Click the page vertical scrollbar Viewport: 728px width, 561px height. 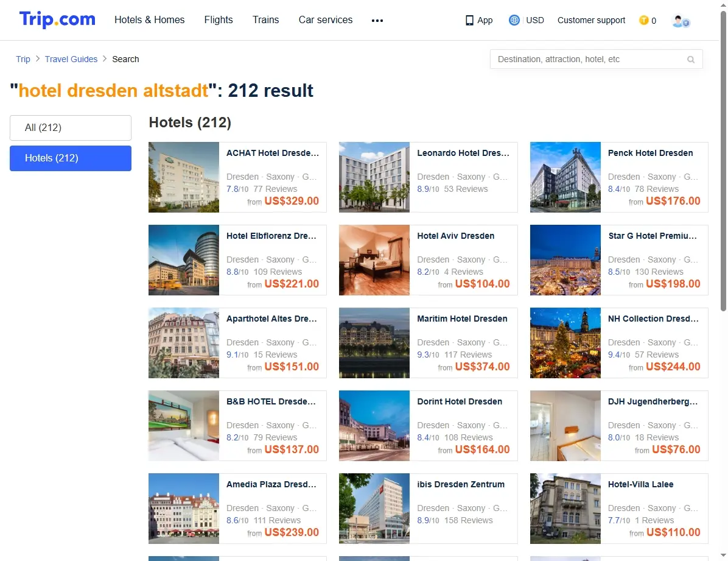pos(723,160)
